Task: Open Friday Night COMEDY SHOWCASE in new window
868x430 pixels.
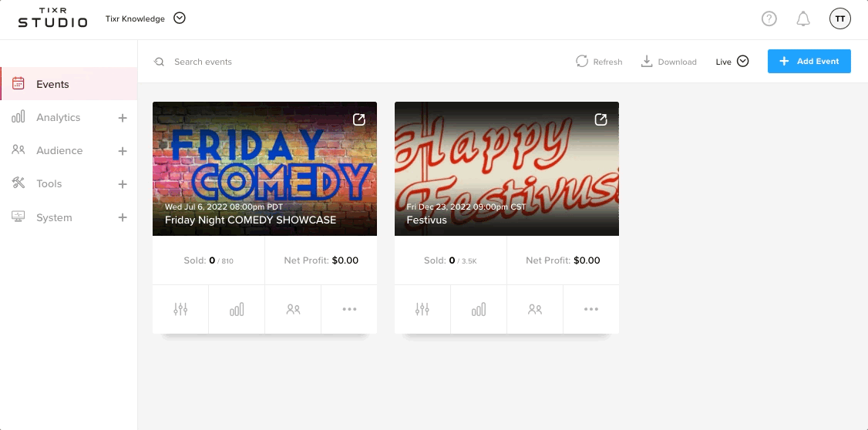Action: [x=358, y=119]
